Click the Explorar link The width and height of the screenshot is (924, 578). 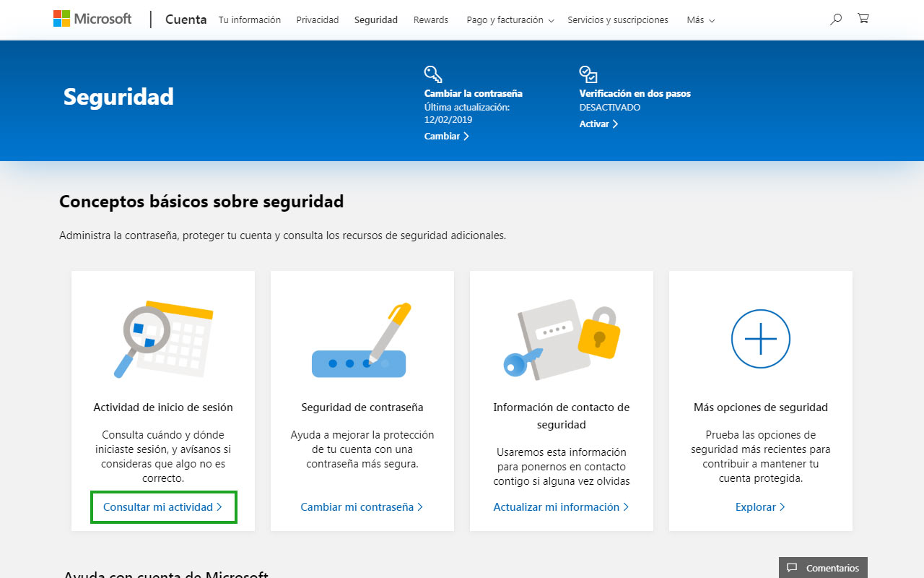[x=760, y=507]
